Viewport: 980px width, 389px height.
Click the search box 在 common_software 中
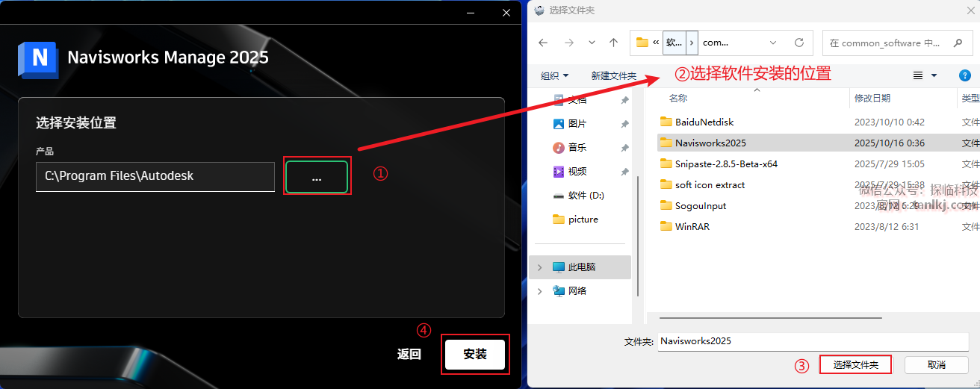[896, 43]
